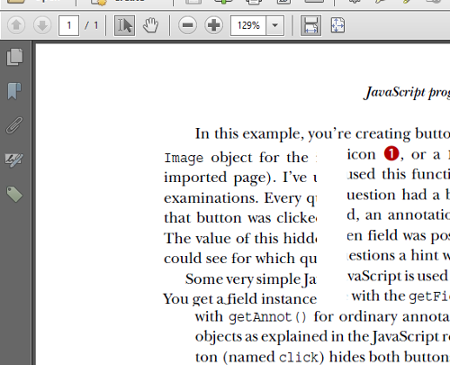
Task: Activate the Select tool cursor
Action: [124, 25]
